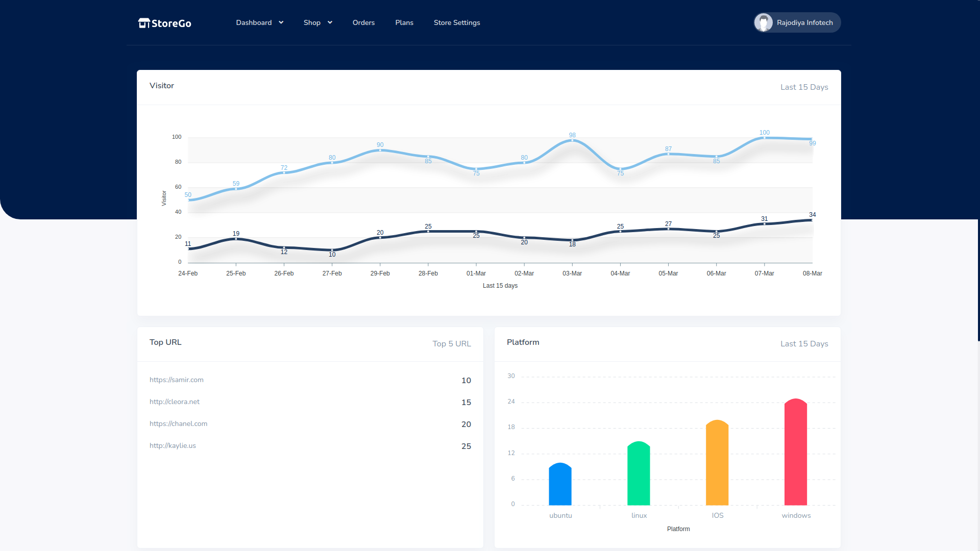Click Last 15 Days in Visitor card
Viewport: 980px width, 551px height.
coord(804,87)
